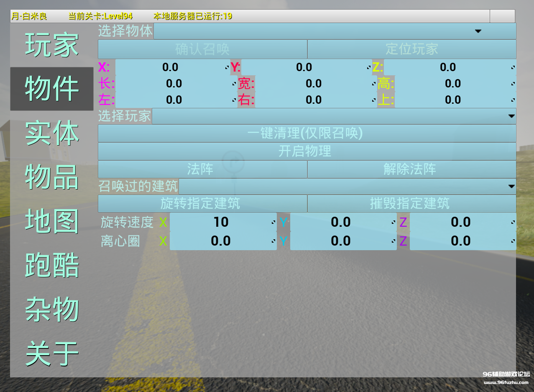
Task: Click the stepper arrow on X: field
Action: 227,67
